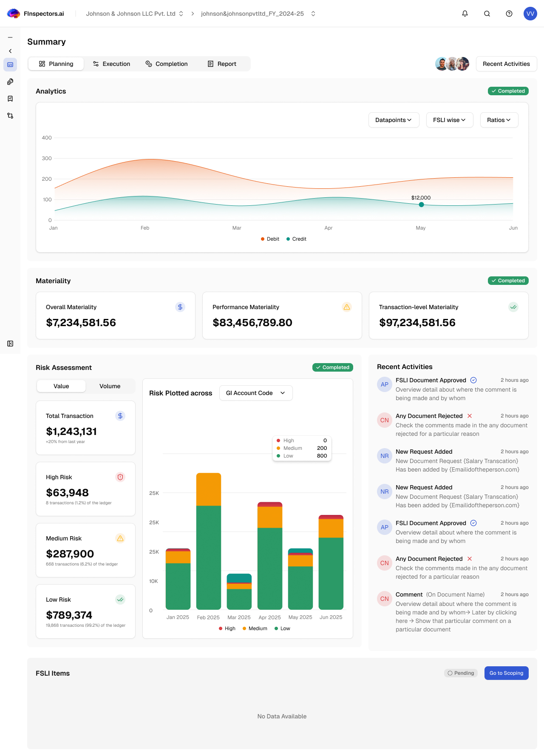Open the documents icon in the sidebar

tap(10, 82)
